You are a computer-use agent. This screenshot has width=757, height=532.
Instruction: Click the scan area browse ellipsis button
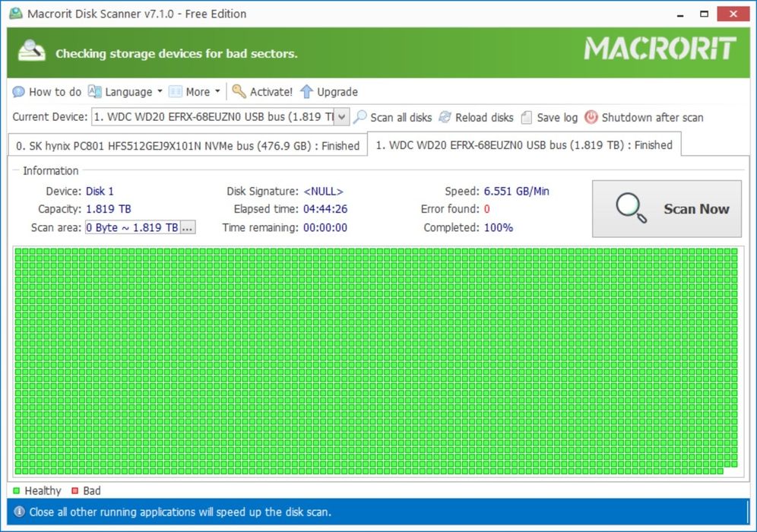click(x=188, y=227)
